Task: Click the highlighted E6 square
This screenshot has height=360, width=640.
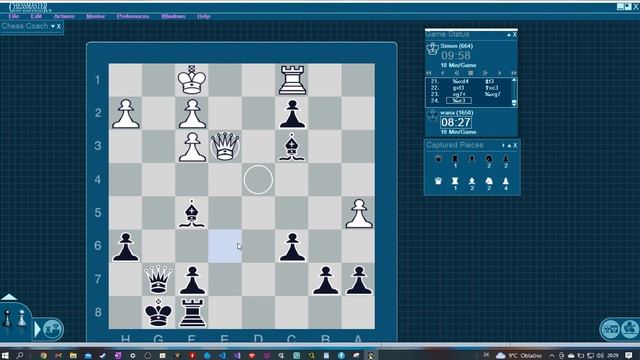Action: point(225,246)
